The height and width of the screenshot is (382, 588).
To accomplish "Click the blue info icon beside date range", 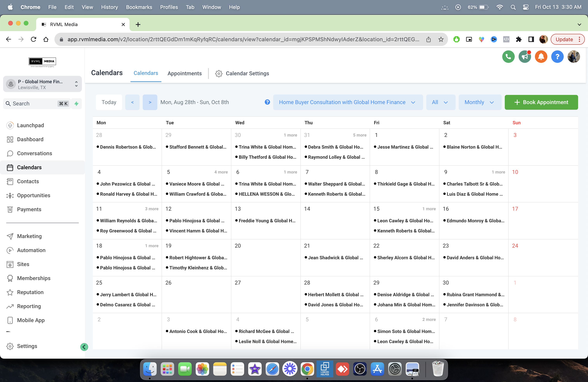I will click(267, 102).
